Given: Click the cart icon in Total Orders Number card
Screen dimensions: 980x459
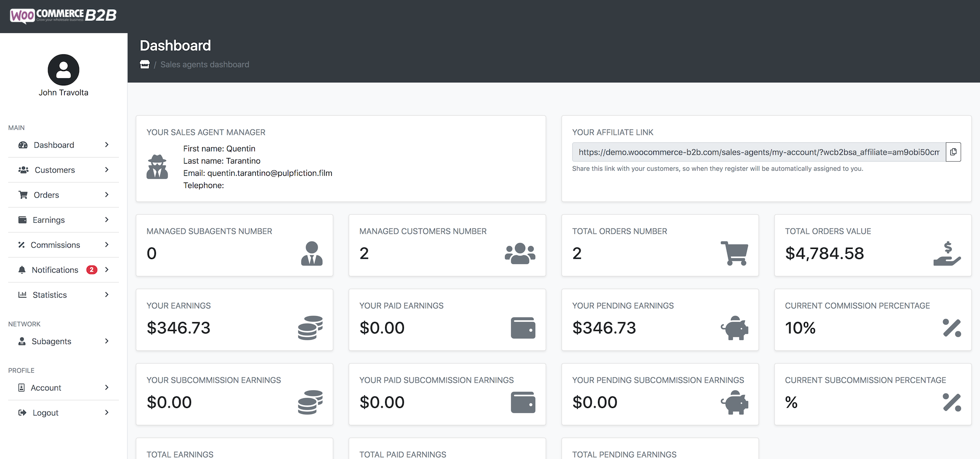Looking at the screenshot, I should (734, 253).
